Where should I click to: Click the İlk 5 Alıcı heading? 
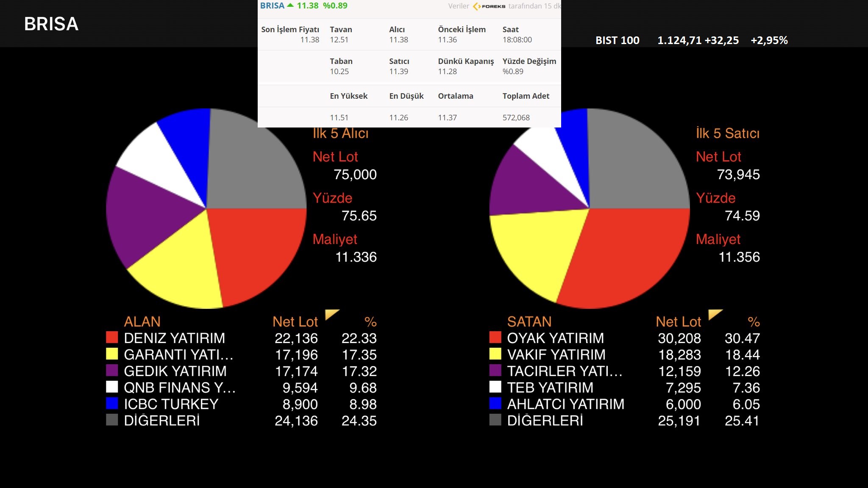click(x=341, y=133)
